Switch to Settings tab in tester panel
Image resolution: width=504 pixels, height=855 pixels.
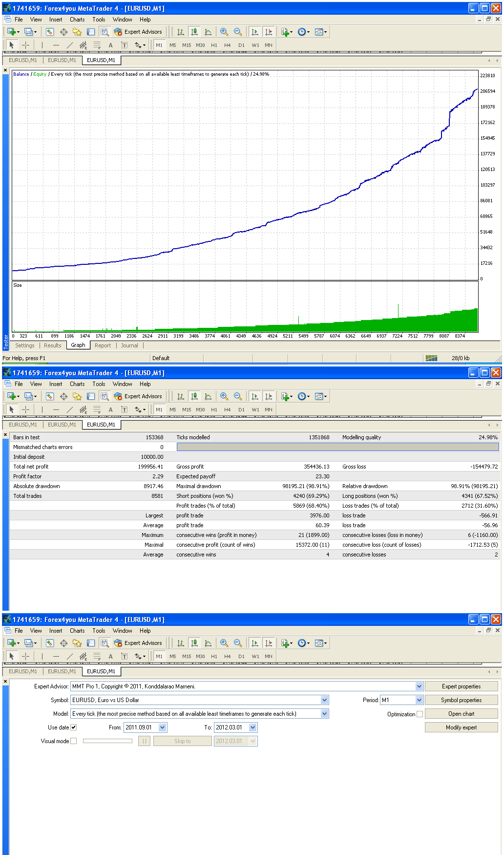click(x=25, y=345)
